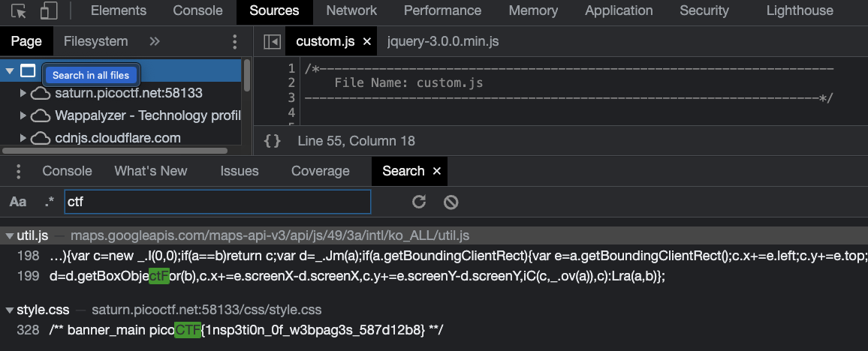The width and height of the screenshot is (868, 351).
Task: Expand the cdnjs.cloudflare.com tree node
Action: click(x=23, y=138)
